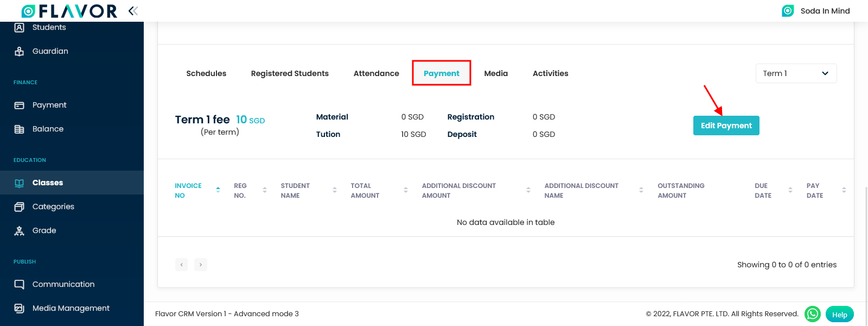Switch to the Attendance tab
868x326 pixels.
coord(376,73)
